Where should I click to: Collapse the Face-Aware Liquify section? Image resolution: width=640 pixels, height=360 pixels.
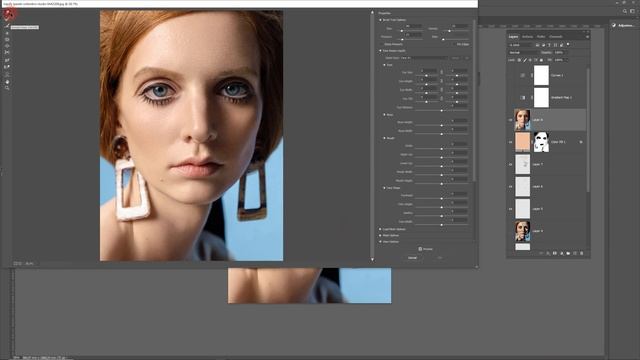click(380, 51)
